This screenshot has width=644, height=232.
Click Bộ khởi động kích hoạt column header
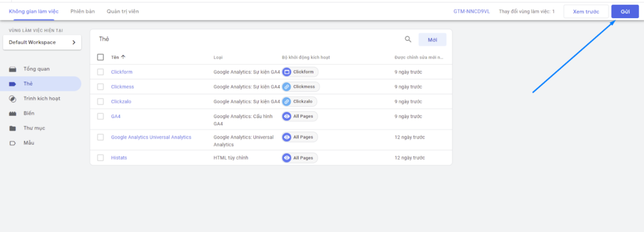(x=306, y=57)
